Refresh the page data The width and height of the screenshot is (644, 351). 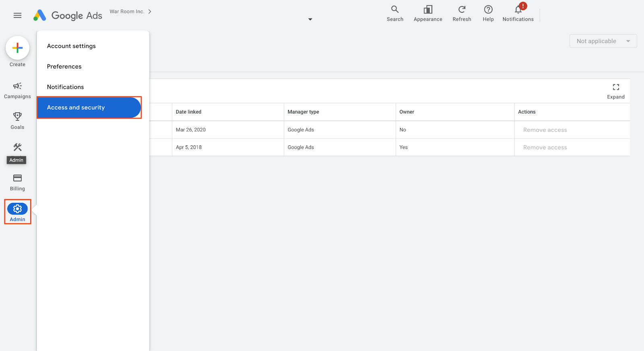coord(462,13)
